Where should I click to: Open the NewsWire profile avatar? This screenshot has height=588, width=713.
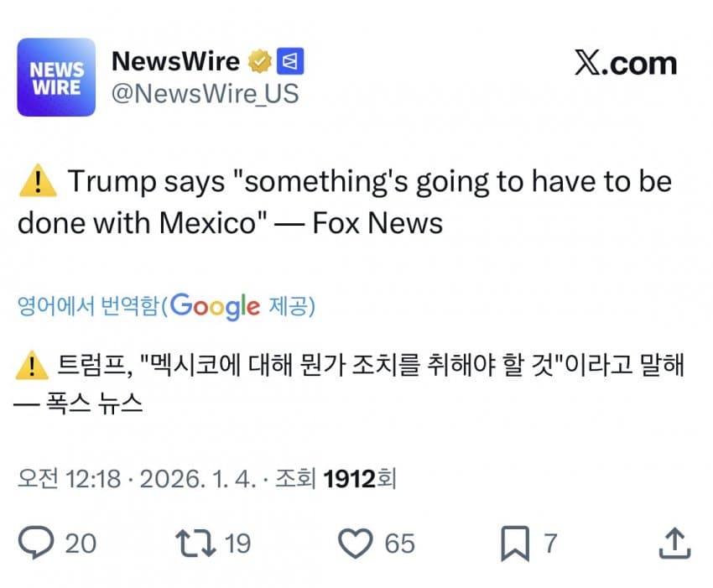(56, 76)
